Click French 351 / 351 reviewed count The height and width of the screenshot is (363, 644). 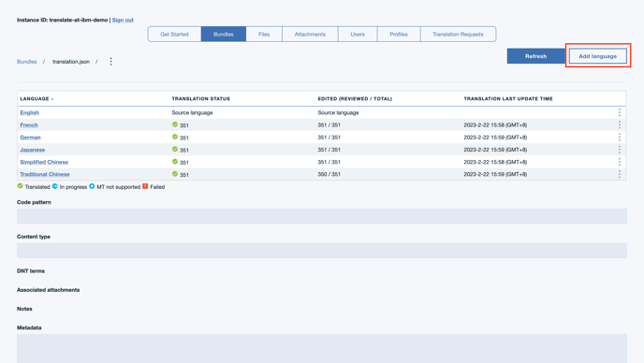point(329,124)
